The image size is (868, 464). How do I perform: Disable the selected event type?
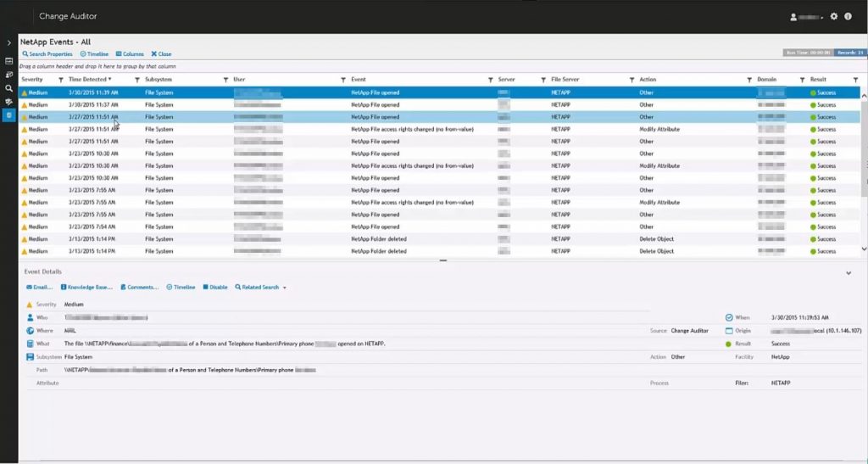pyautogui.click(x=214, y=288)
